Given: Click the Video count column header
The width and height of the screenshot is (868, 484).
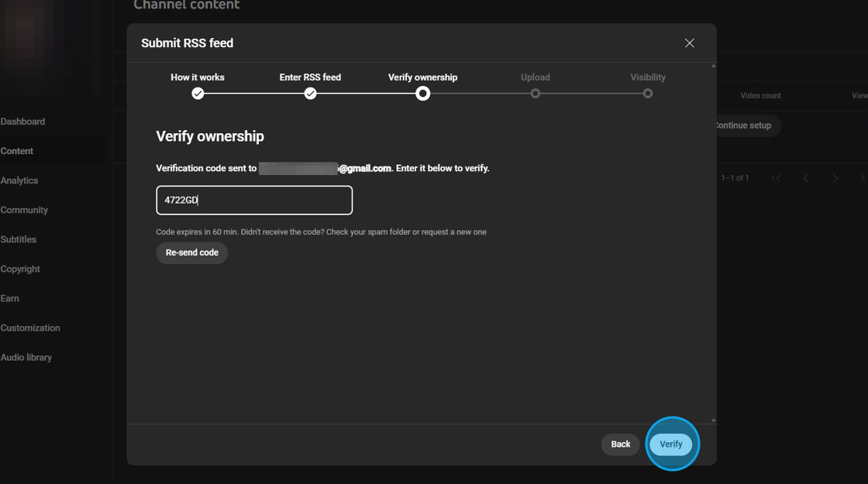Looking at the screenshot, I should 760,96.
